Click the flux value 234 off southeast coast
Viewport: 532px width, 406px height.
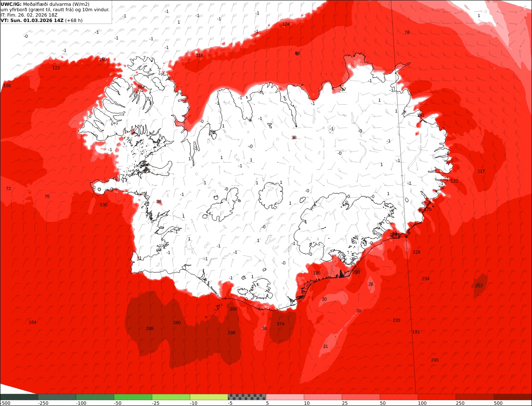(x=426, y=279)
